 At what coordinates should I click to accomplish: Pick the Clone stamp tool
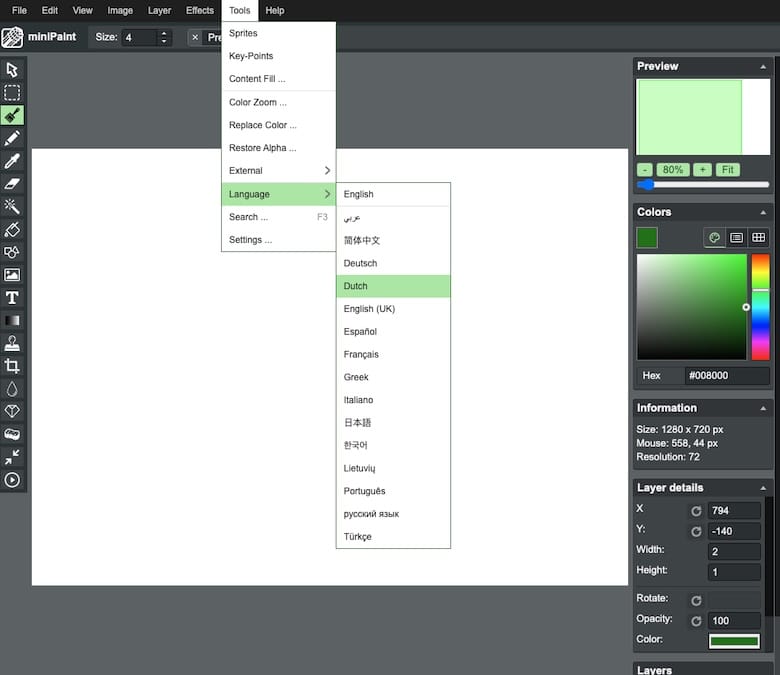tap(12, 343)
